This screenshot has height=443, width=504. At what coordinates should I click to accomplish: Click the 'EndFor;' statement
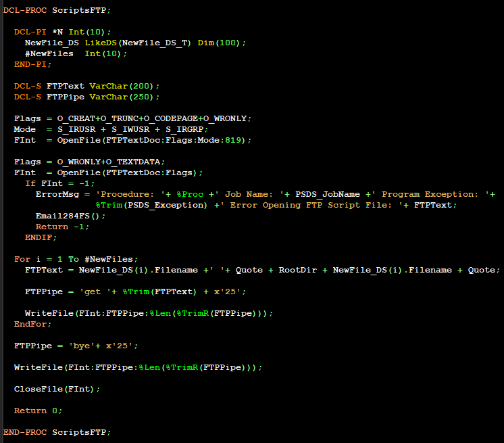[x=32, y=324]
